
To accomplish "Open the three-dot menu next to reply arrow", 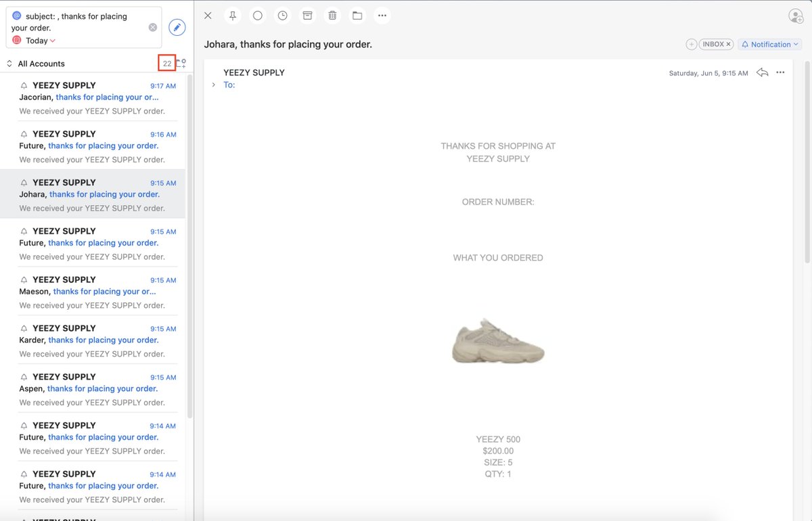I will click(x=780, y=72).
